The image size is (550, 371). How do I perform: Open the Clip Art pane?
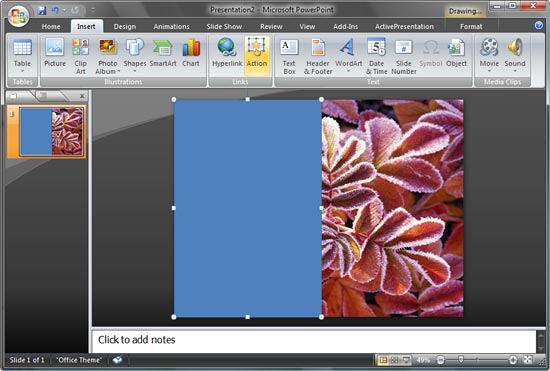click(x=80, y=56)
